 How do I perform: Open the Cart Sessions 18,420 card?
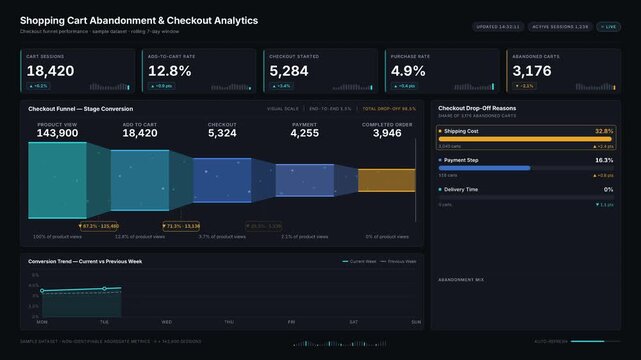pyautogui.click(x=78, y=71)
